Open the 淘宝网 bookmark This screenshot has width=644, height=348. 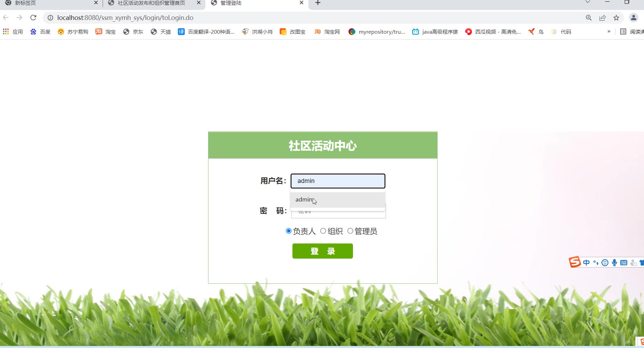coord(327,32)
